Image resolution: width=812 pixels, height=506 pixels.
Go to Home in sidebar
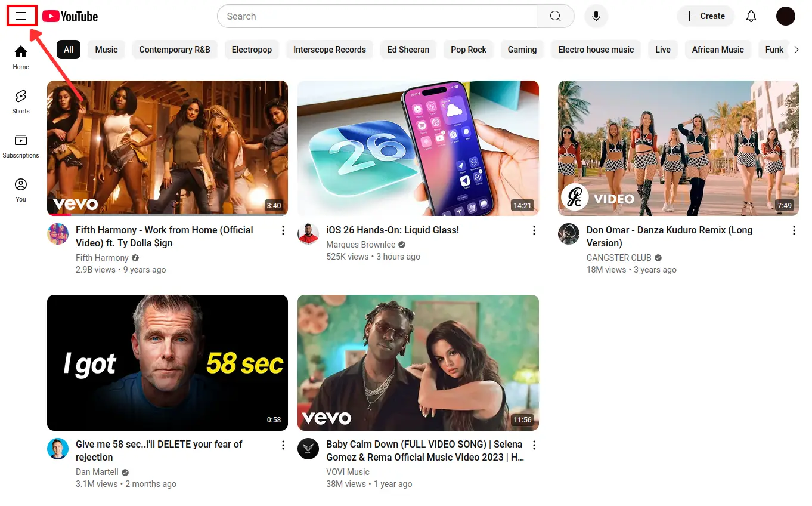tap(21, 58)
